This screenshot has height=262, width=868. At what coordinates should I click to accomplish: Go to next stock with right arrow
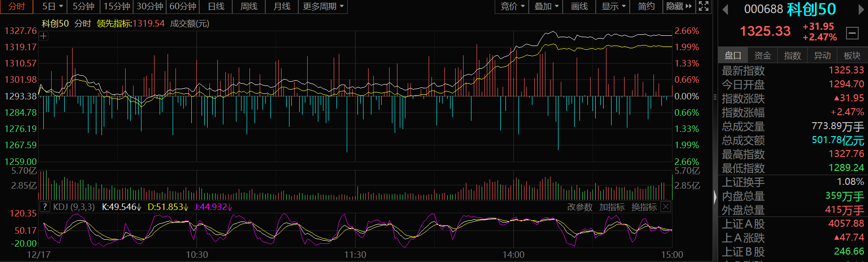tap(861, 9)
